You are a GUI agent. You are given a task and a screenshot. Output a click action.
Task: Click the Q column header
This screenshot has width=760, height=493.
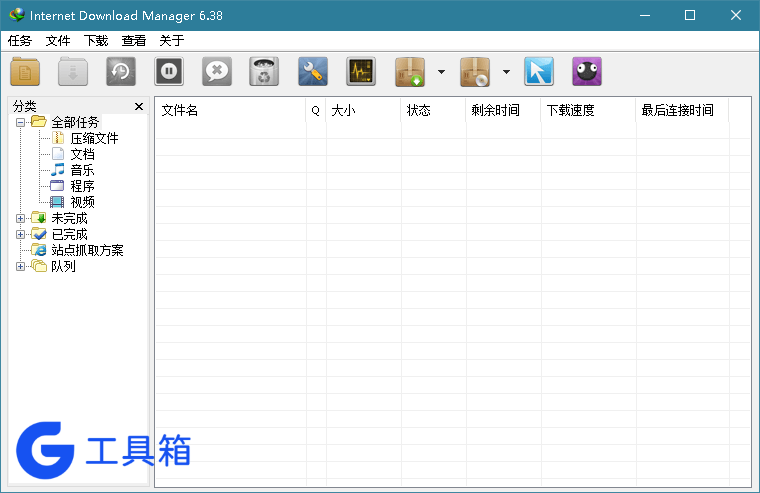pos(316,111)
